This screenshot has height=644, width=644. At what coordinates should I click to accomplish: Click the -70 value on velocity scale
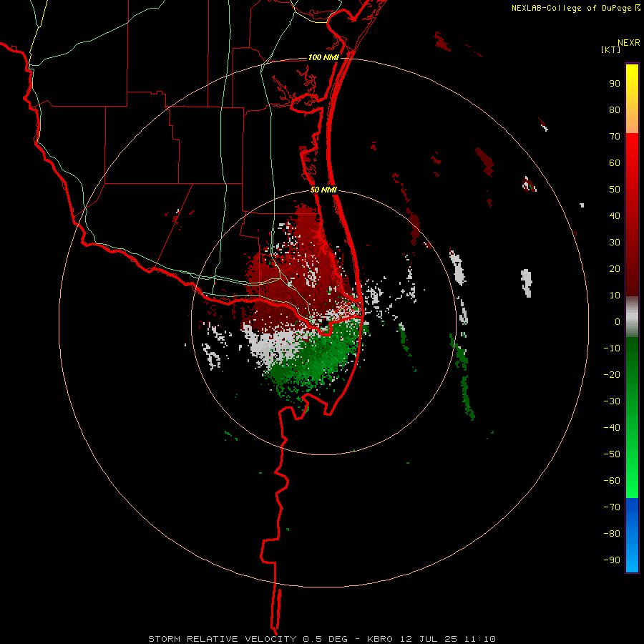pyautogui.click(x=612, y=507)
